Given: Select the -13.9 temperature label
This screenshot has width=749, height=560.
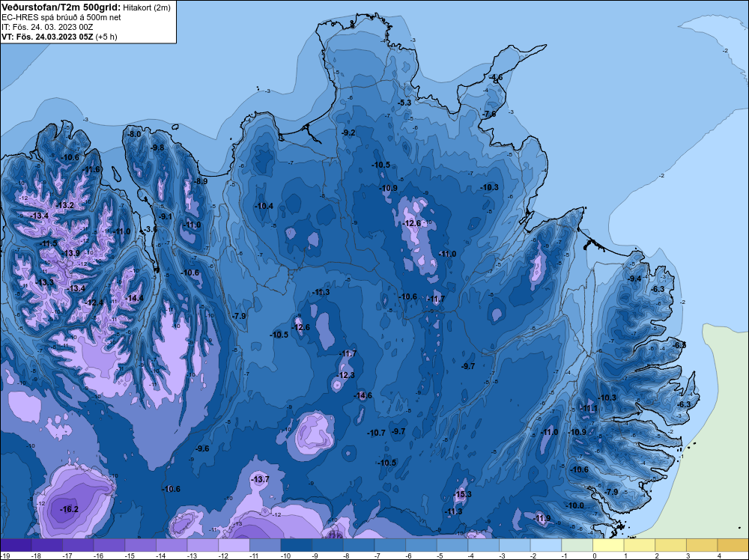Looking at the screenshot, I should [71, 253].
